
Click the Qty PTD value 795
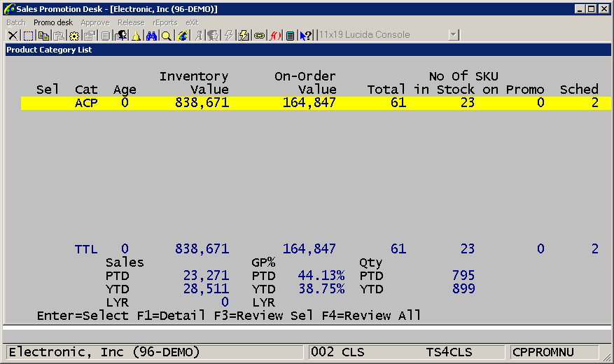[463, 276]
